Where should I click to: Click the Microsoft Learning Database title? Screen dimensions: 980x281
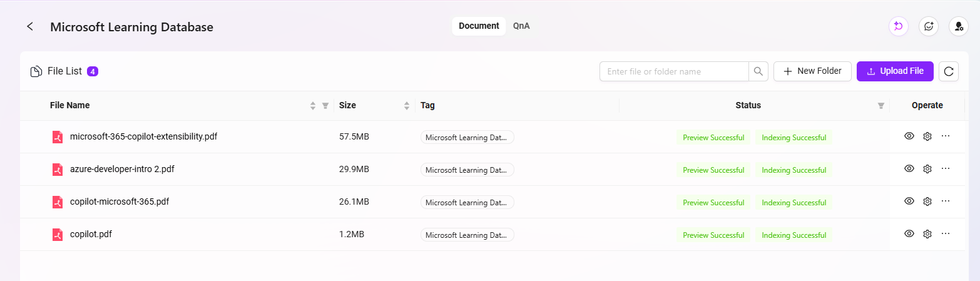click(131, 27)
